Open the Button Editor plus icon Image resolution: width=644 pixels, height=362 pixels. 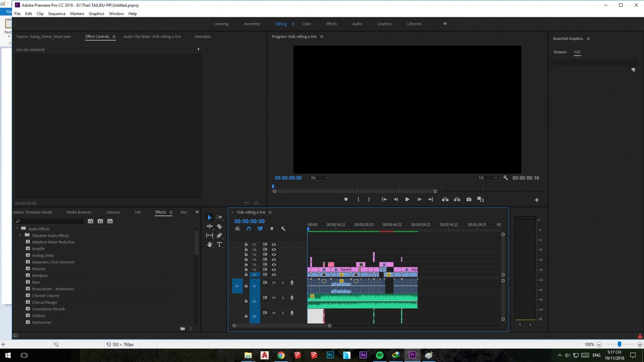tap(537, 200)
